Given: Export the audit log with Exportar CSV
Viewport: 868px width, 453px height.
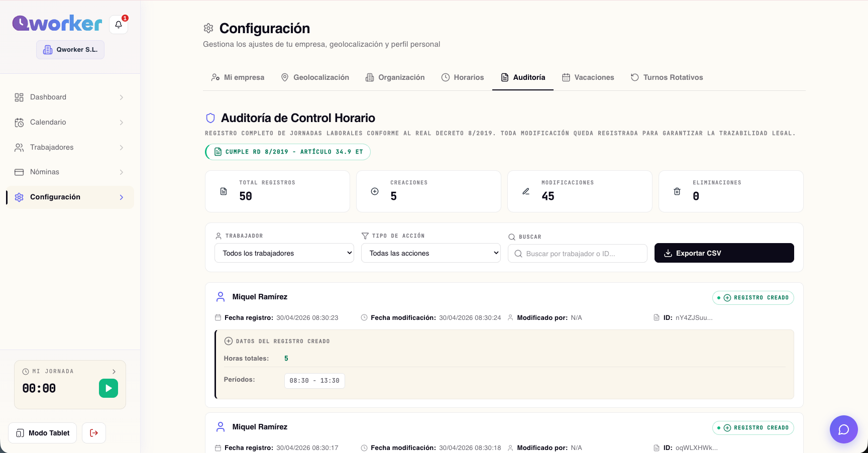Looking at the screenshot, I should [724, 253].
